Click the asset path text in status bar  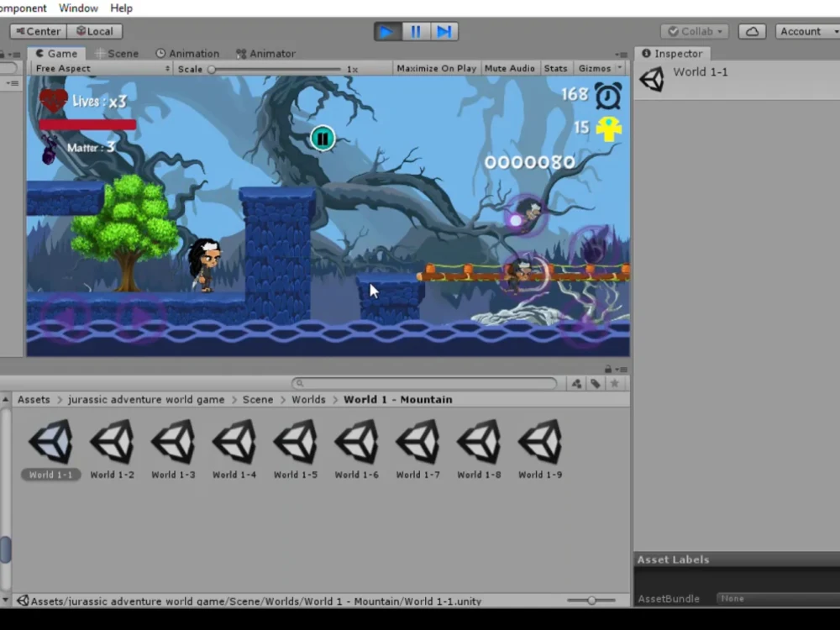tap(256, 601)
